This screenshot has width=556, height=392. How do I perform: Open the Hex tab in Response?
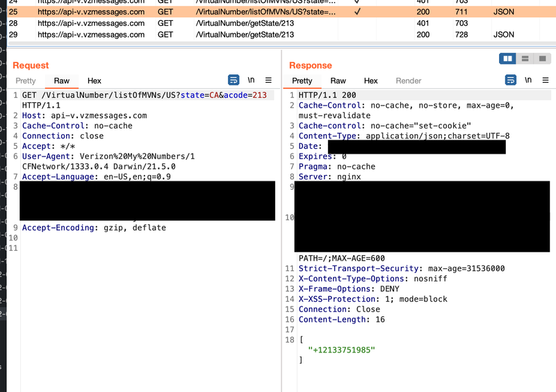point(370,81)
